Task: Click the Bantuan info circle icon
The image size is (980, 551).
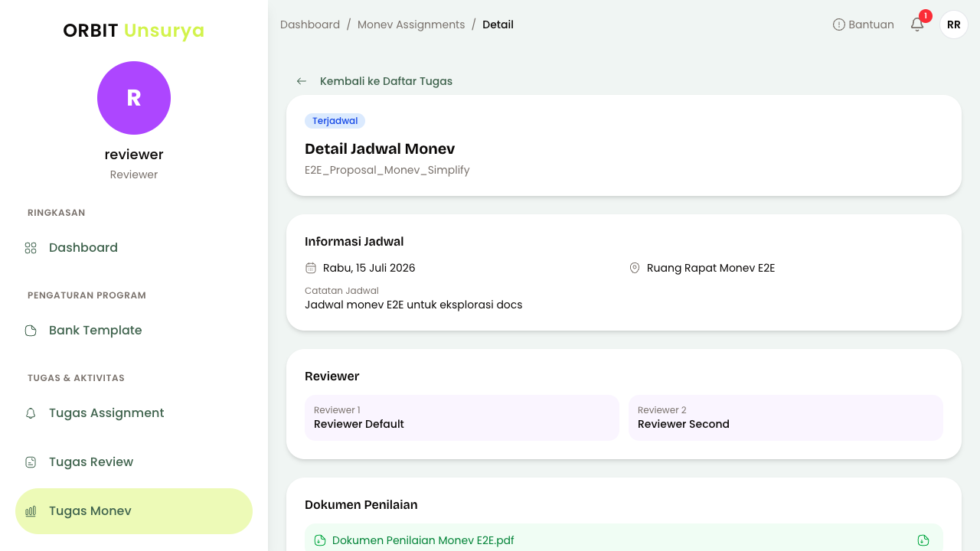Action: pyautogui.click(x=839, y=24)
